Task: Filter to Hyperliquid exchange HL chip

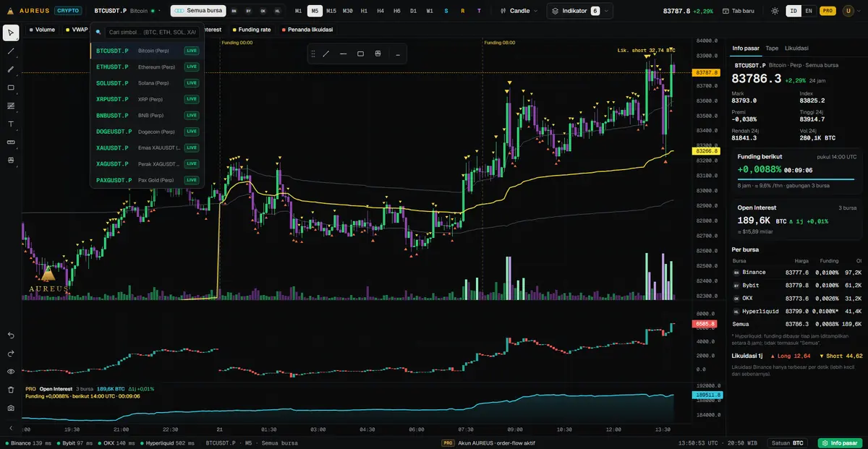Action: 278,11
